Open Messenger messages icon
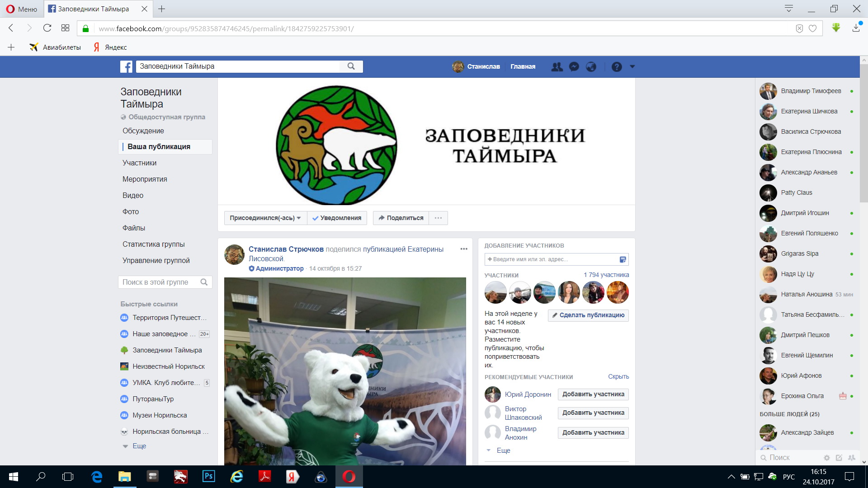This screenshot has width=868, height=488. pyautogui.click(x=574, y=67)
